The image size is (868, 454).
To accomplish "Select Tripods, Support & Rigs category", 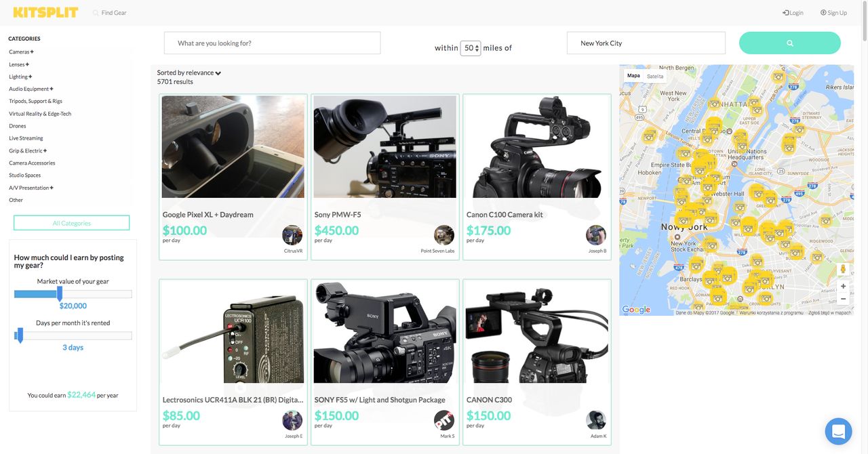I will [x=35, y=102].
